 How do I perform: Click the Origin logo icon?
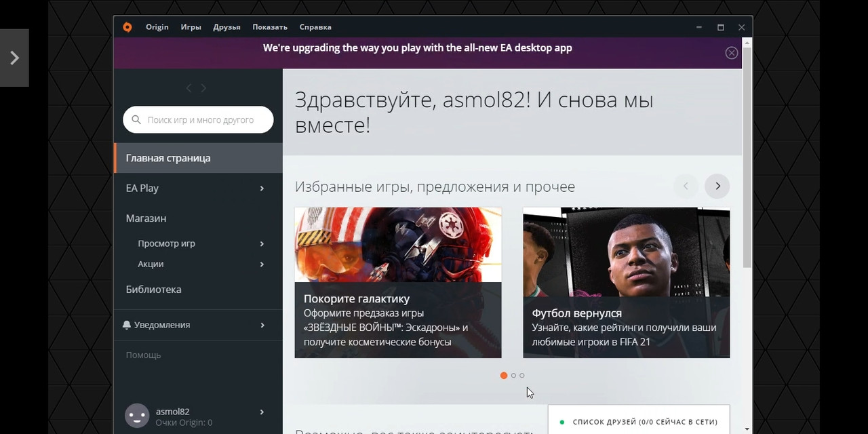click(x=127, y=27)
